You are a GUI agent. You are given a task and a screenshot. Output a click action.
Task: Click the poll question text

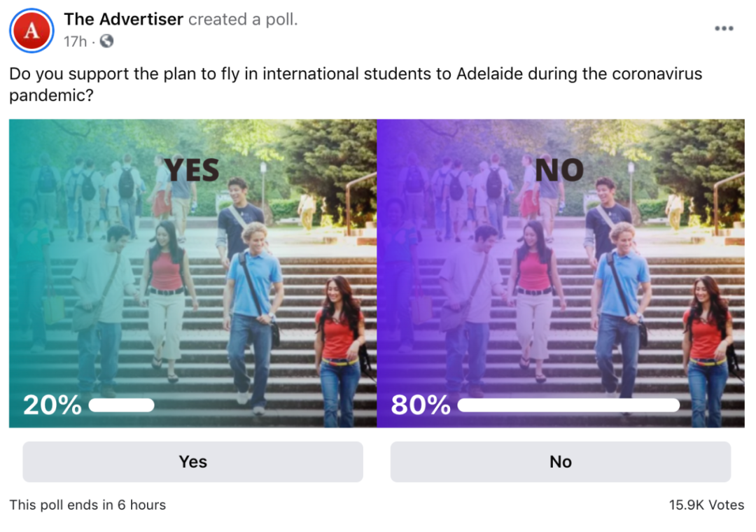pos(355,74)
